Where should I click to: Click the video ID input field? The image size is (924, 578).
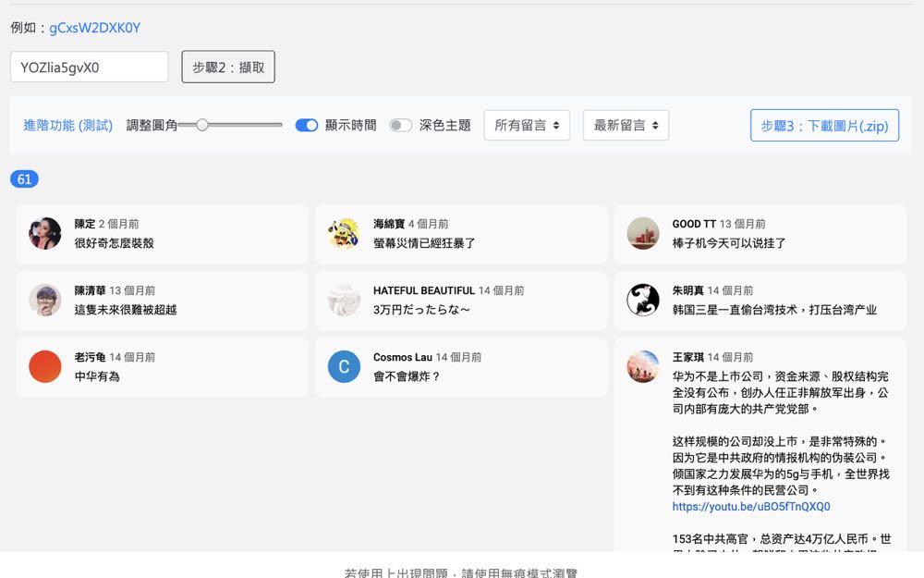[90, 67]
